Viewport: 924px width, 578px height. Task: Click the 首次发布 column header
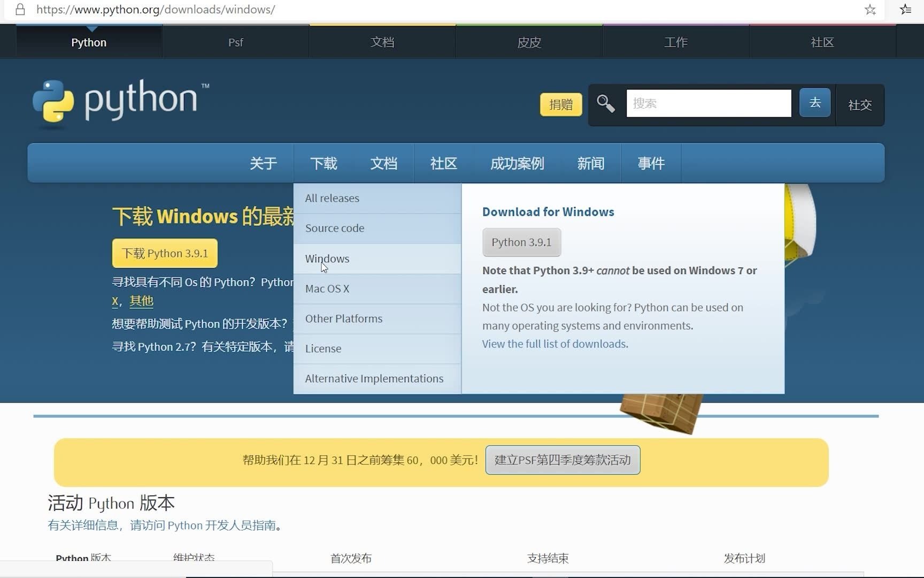coord(351,558)
